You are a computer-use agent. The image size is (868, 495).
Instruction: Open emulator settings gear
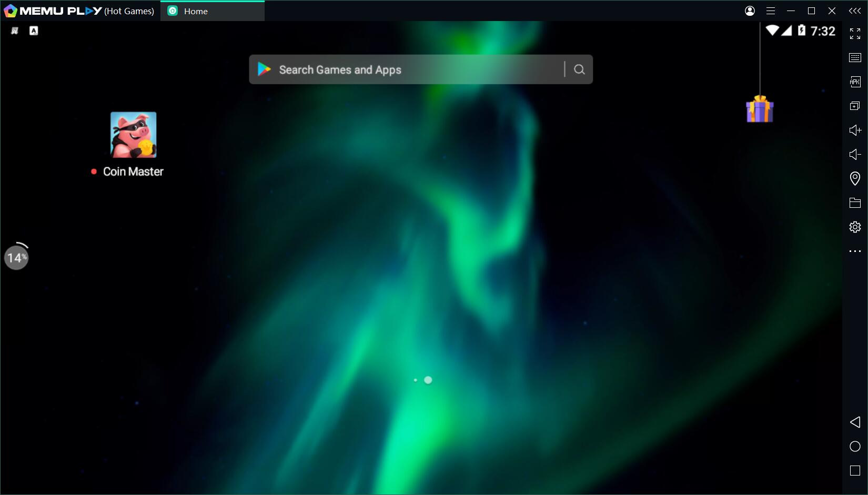855,227
